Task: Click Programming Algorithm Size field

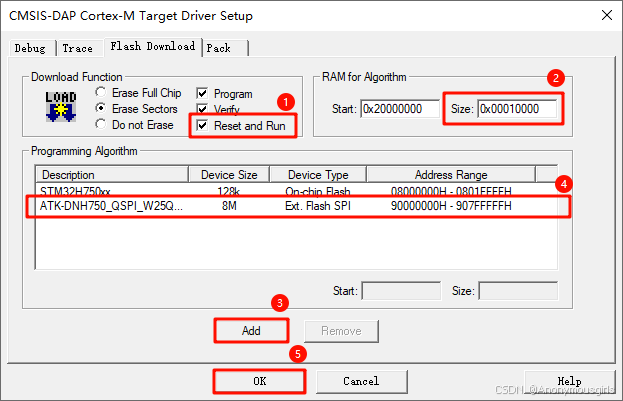Action: 518,291
